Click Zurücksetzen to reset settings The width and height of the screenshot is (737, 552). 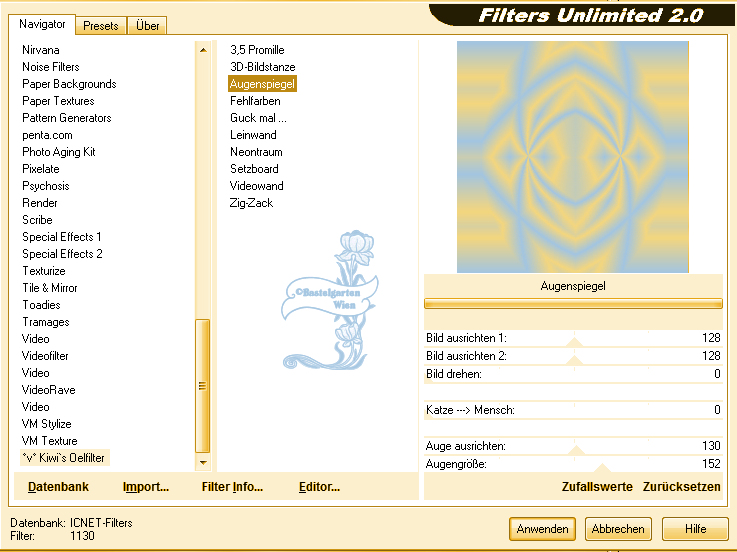(x=682, y=487)
